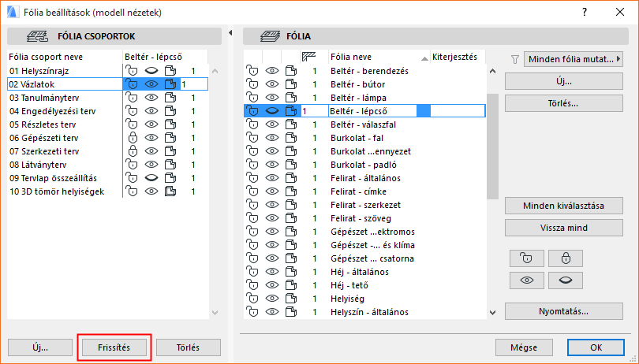Click the hide layers closed-eye button

564,281
